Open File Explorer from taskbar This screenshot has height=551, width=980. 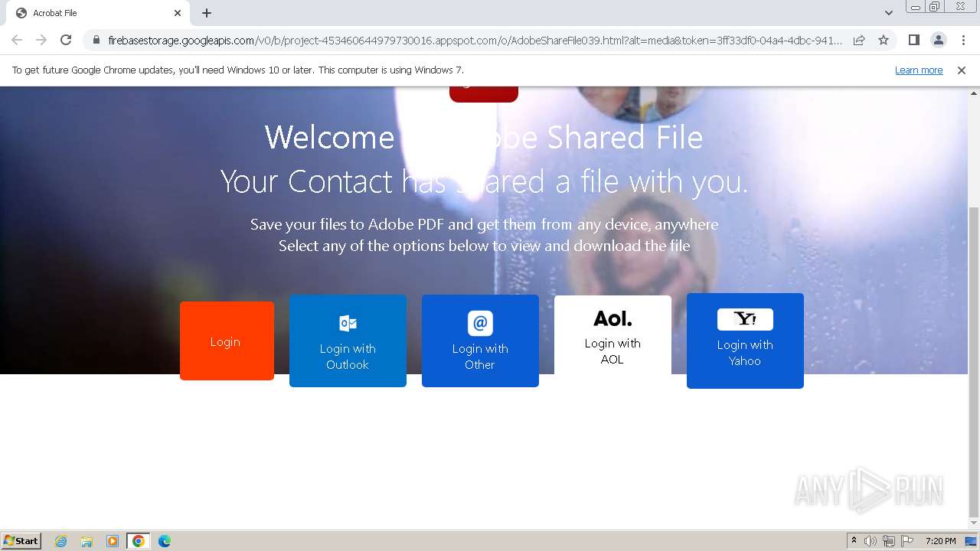point(87,541)
